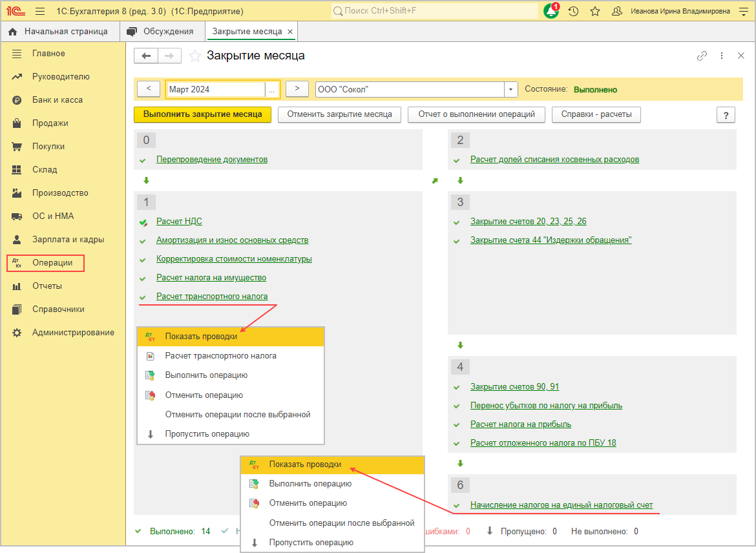Select Показать проводки in lower menu

coord(332,464)
